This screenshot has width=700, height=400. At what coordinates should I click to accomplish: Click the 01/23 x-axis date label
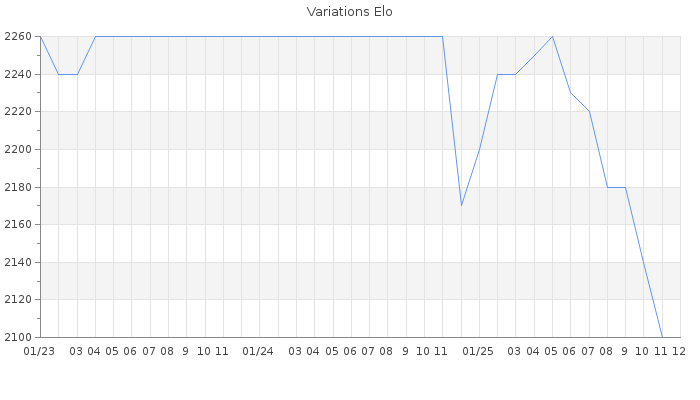point(39,351)
